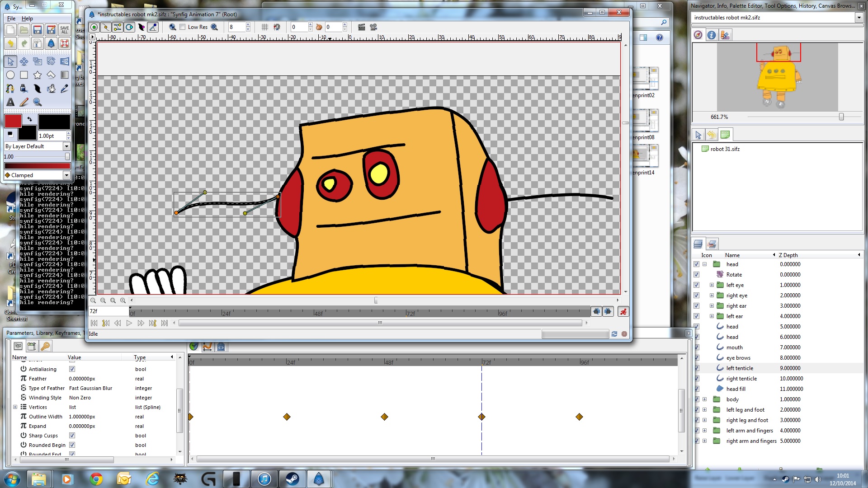Click the Refresh icon in canvas status bar
Viewport: 868px width, 488px height.
tap(614, 334)
